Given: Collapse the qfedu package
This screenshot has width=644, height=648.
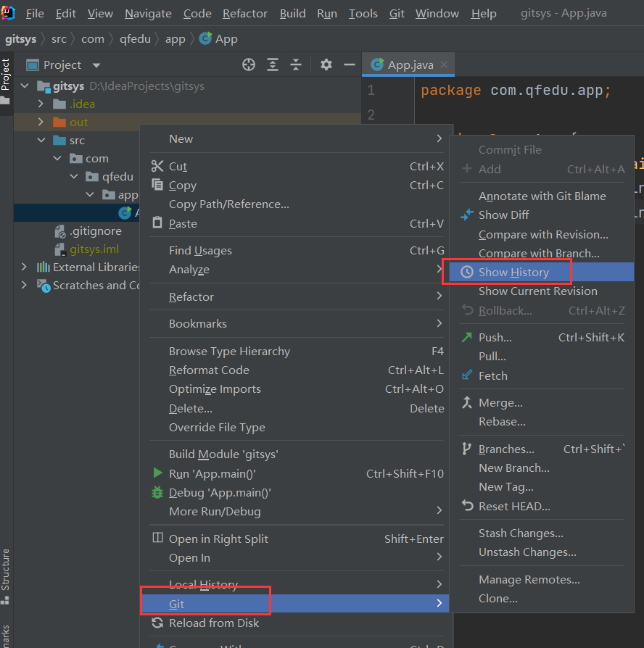Looking at the screenshot, I should (74, 176).
